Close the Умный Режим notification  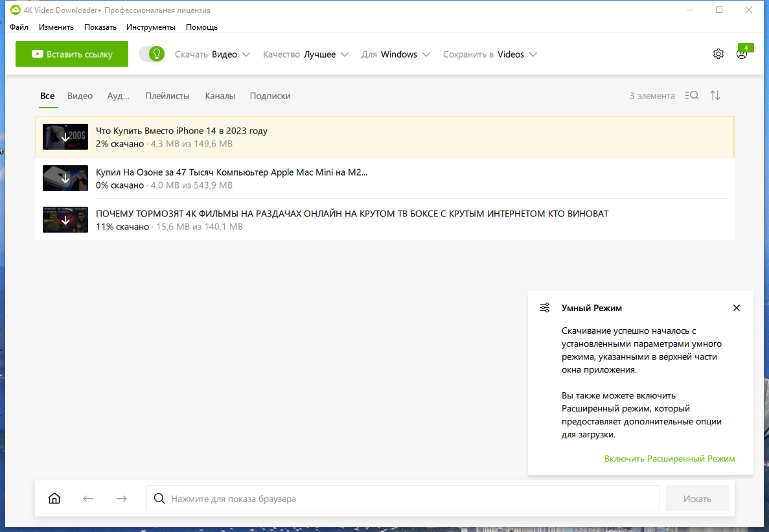tap(736, 308)
